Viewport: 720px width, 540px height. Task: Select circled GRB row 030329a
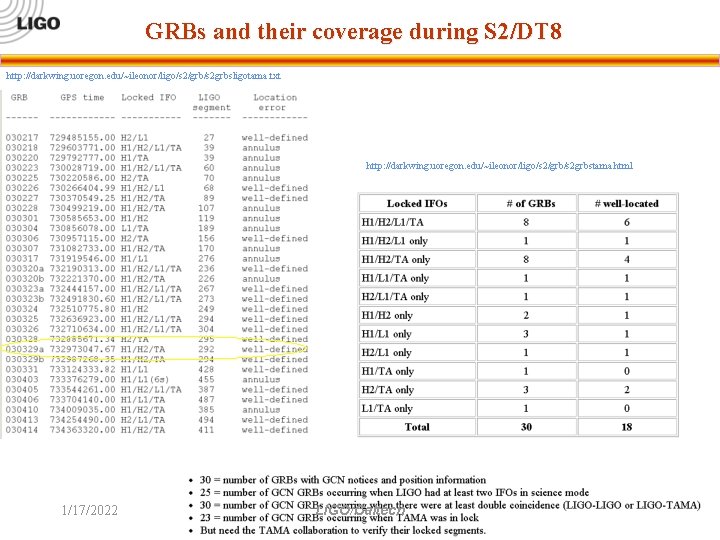click(157, 349)
